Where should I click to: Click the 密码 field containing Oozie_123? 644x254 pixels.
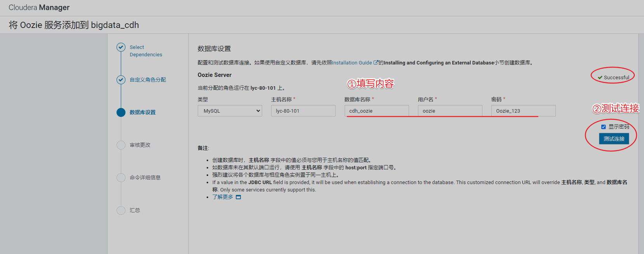pyautogui.click(x=524, y=111)
